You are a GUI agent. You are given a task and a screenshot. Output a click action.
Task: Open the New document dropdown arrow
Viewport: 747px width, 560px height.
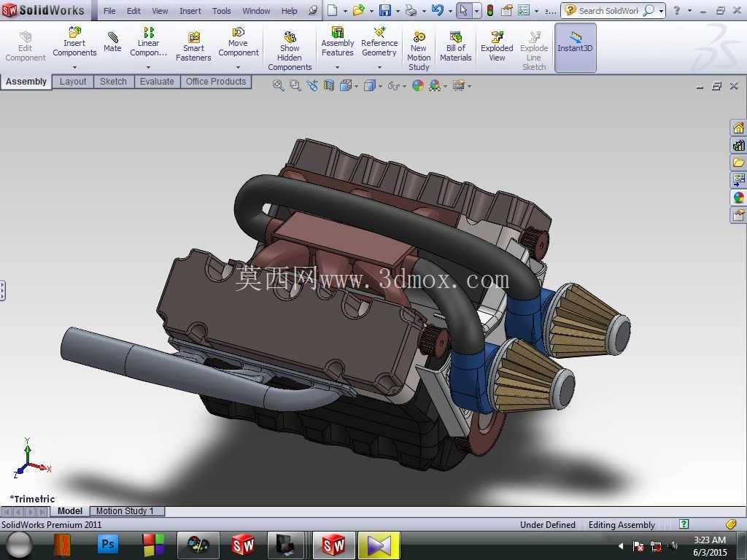pos(345,10)
